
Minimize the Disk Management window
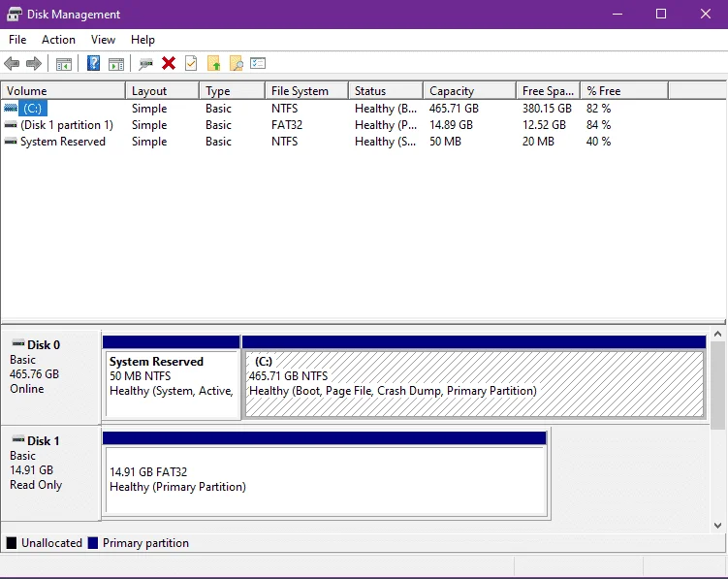coord(617,14)
